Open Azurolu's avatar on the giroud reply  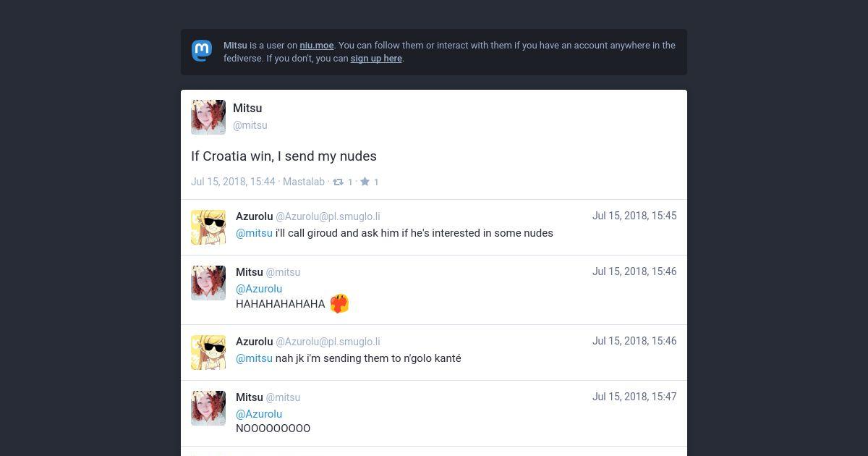[208, 227]
